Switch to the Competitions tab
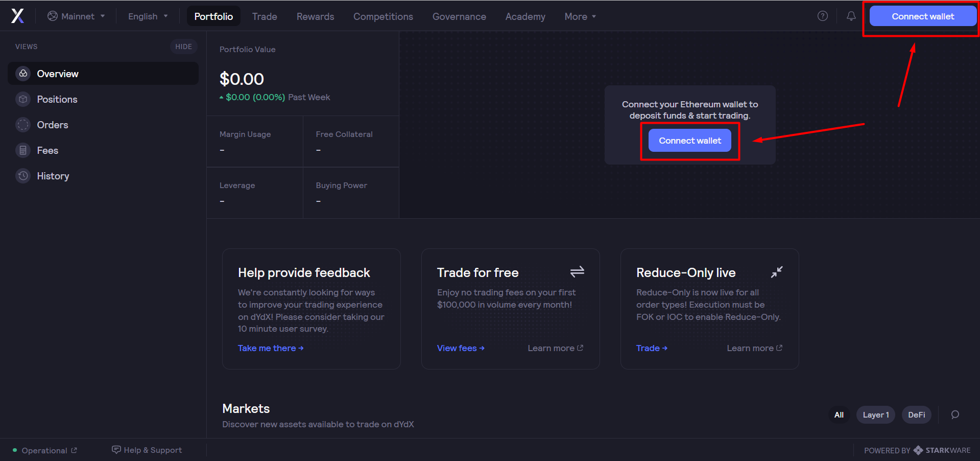The width and height of the screenshot is (980, 461). [383, 16]
